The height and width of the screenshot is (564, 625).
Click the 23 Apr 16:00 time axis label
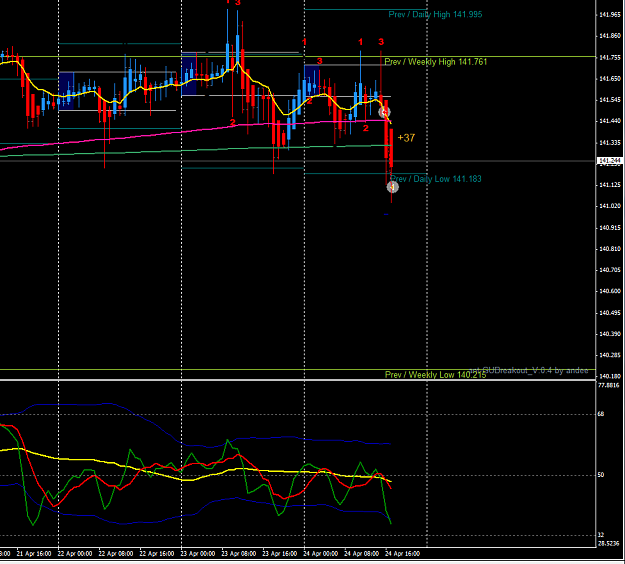(280, 554)
